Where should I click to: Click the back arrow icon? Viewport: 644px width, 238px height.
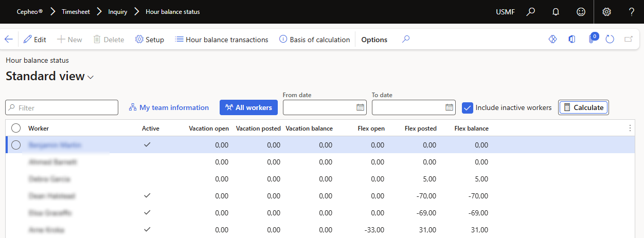[8, 39]
